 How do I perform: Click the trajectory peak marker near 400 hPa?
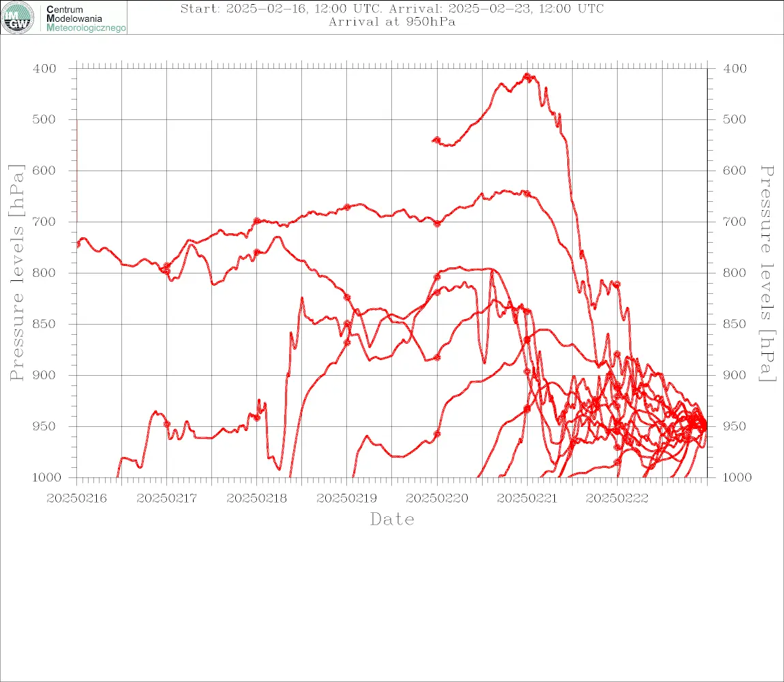click(527, 76)
